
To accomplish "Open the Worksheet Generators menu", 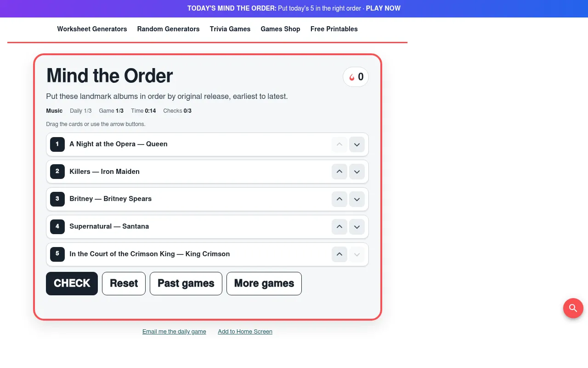I will pyautogui.click(x=92, y=29).
